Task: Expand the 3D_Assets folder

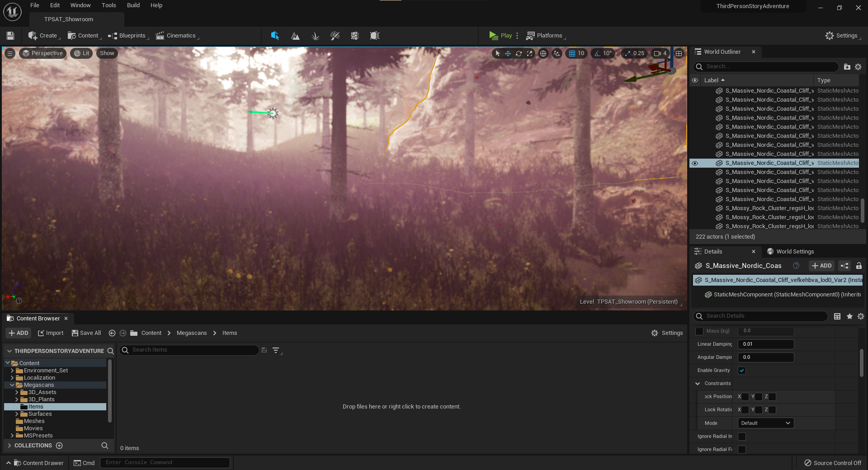Action: pos(17,392)
